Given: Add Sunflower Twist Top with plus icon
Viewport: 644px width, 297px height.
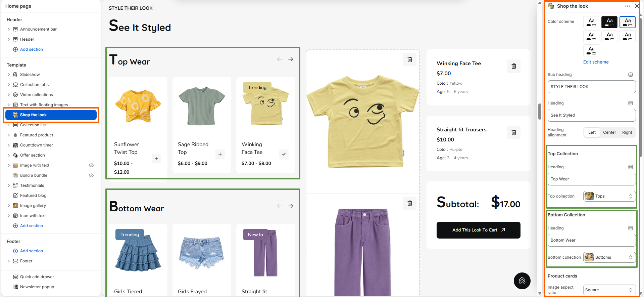Looking at the screenshot, I should 156,159.
